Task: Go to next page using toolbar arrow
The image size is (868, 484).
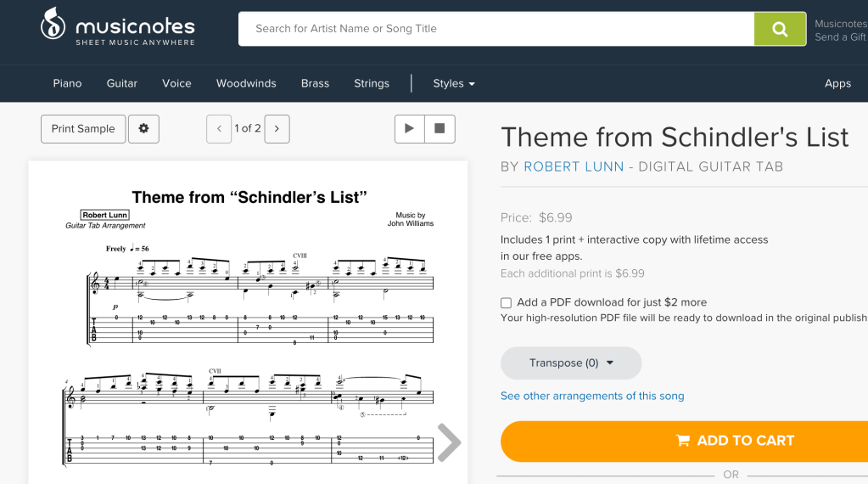Action: pos(277,129)
